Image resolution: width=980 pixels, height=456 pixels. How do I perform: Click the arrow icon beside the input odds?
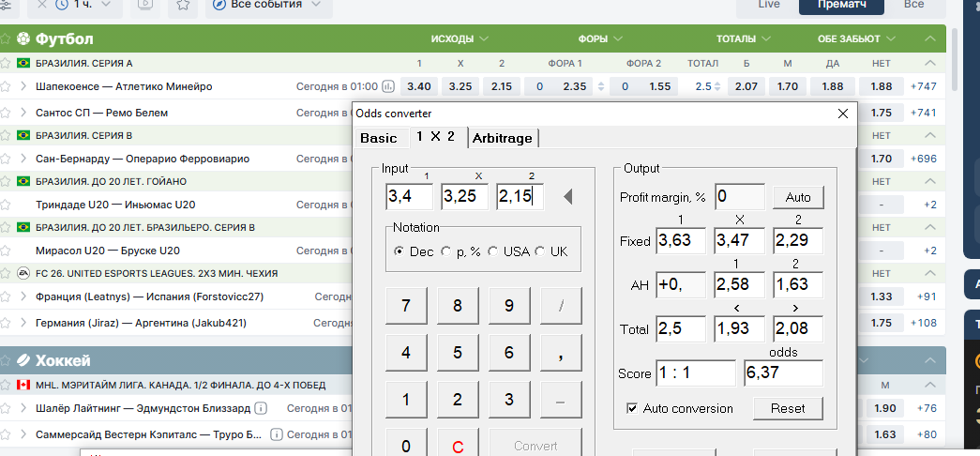pos(567,197)
